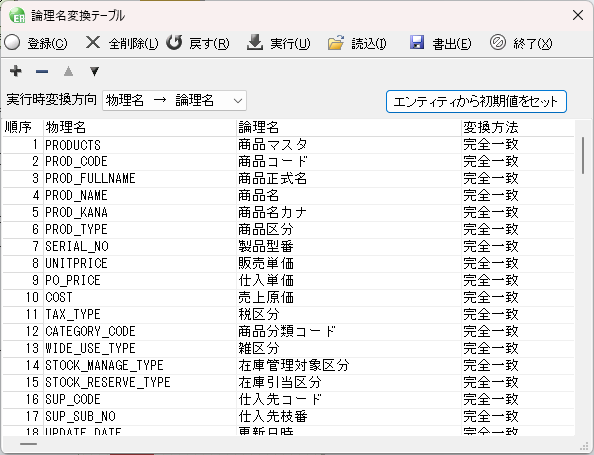Click the 在庫管理対象区分 logical name cell
Image resolution: width=594 pixels, height=455 pixels.
pyautogui.click(x=349, y=366)
